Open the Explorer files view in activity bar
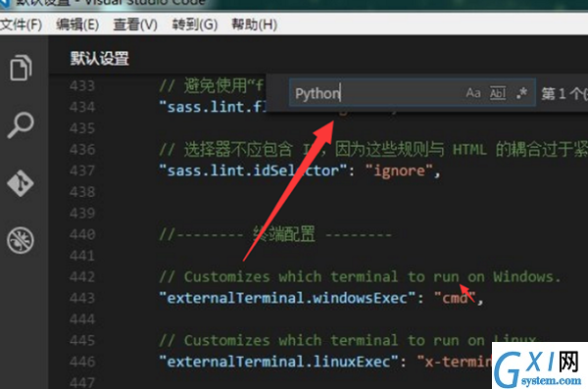 (21, 68)
